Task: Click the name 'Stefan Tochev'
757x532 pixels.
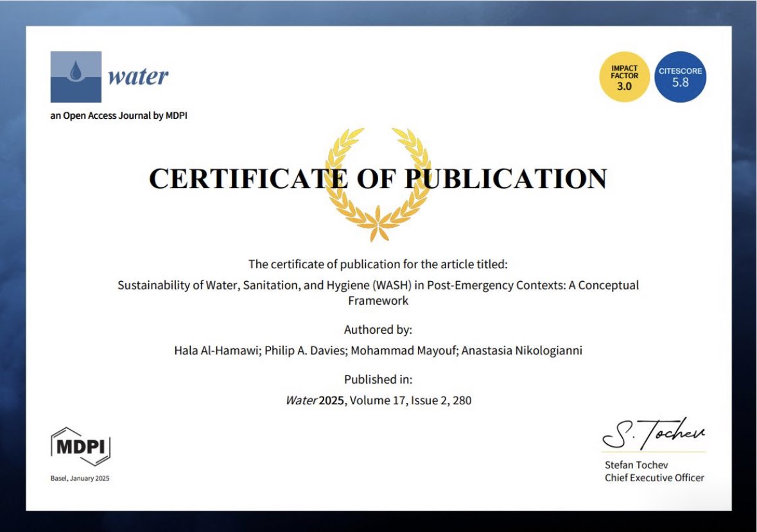Action: tap(636, 465)
